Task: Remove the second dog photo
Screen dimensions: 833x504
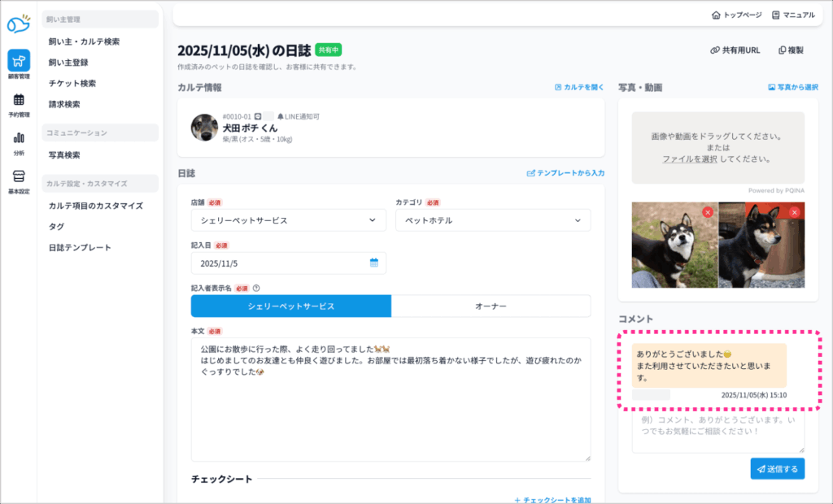Action: pyautogui.click(x=795, y=212)
